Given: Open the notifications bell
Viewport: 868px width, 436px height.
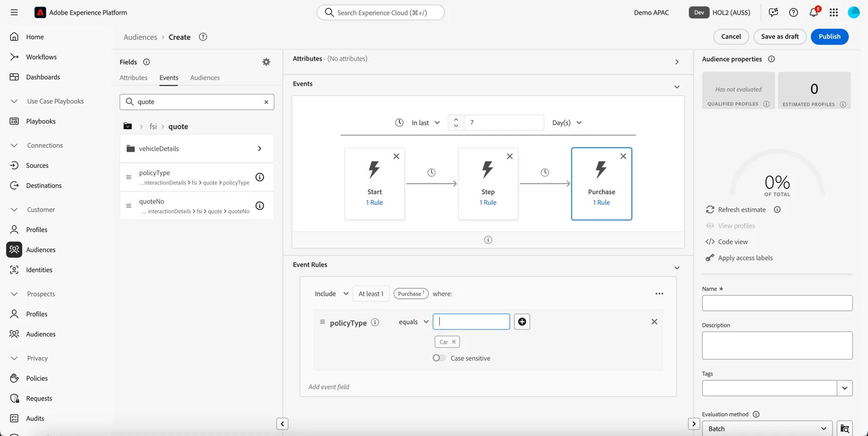Looking at the screenshot, I should tap(814, 13).
